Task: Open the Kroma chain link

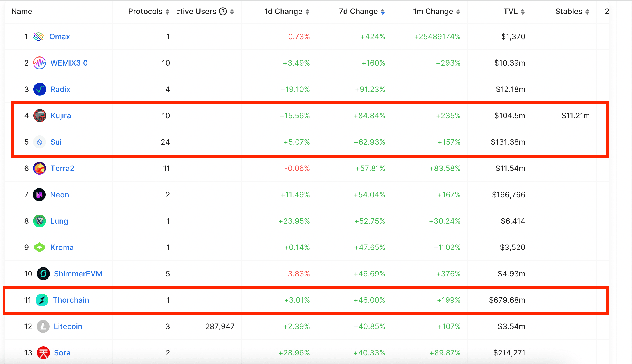Action: coord(62,247)
